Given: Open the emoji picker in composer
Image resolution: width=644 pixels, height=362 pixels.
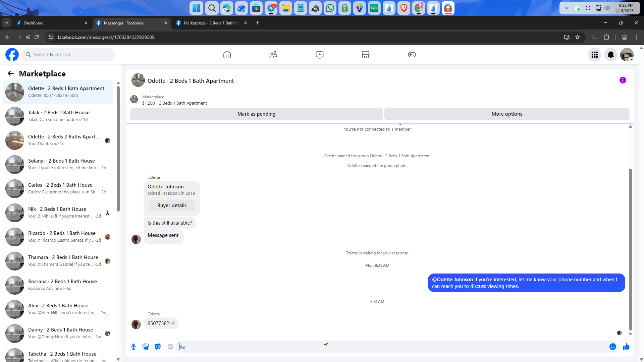Looking at the screenshot, I should [612, 347].
